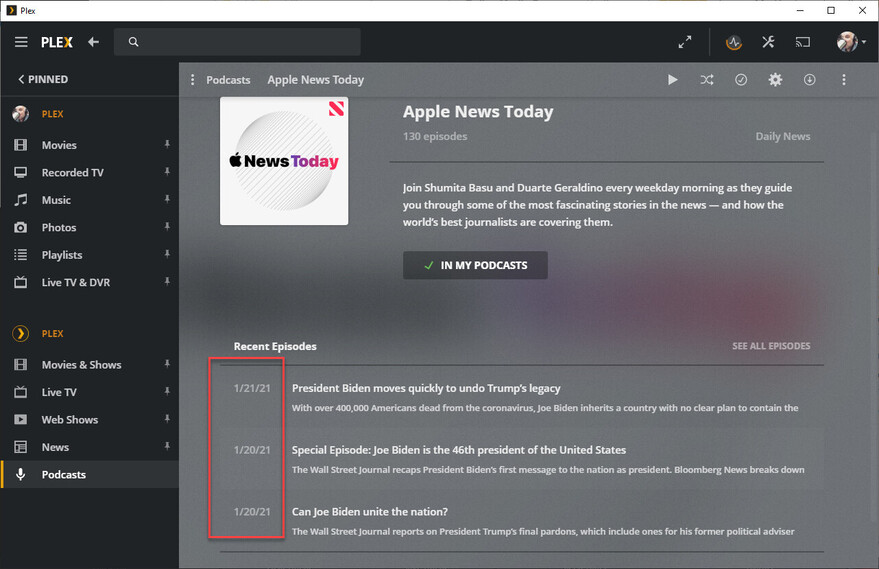Open the Music library

coord(56,200)
